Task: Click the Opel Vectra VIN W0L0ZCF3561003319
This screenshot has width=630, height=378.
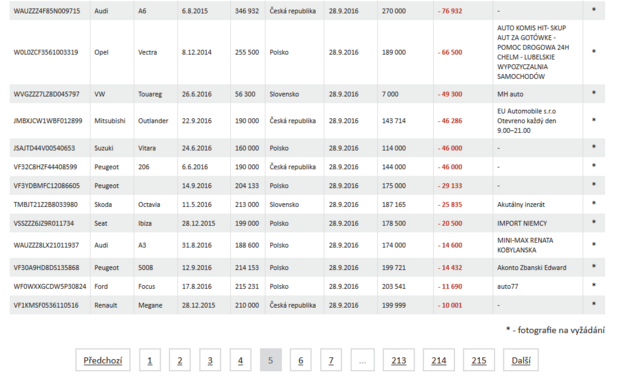Action: click(x=46, y=52)
